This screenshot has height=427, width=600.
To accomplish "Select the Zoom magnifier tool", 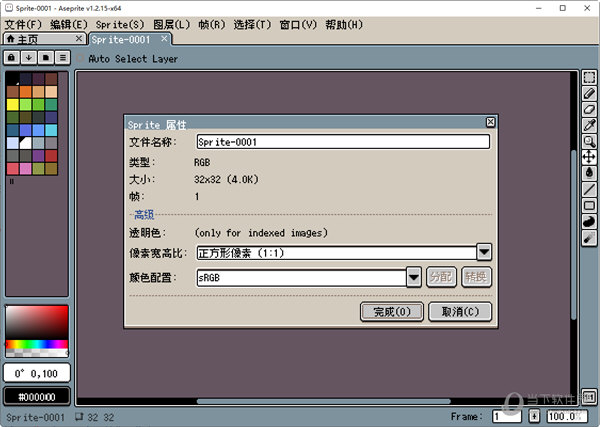I will tap(589, 141).
